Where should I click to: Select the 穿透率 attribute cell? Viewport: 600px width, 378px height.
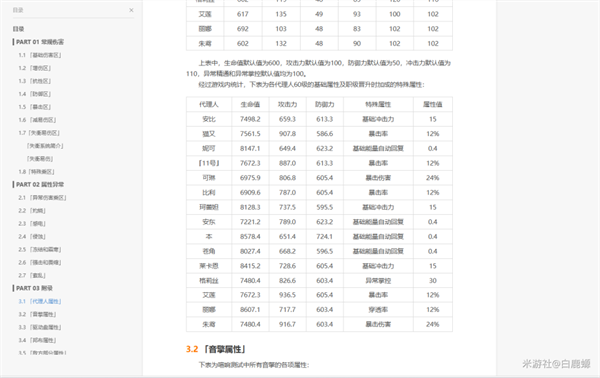(x=378, y=310)
